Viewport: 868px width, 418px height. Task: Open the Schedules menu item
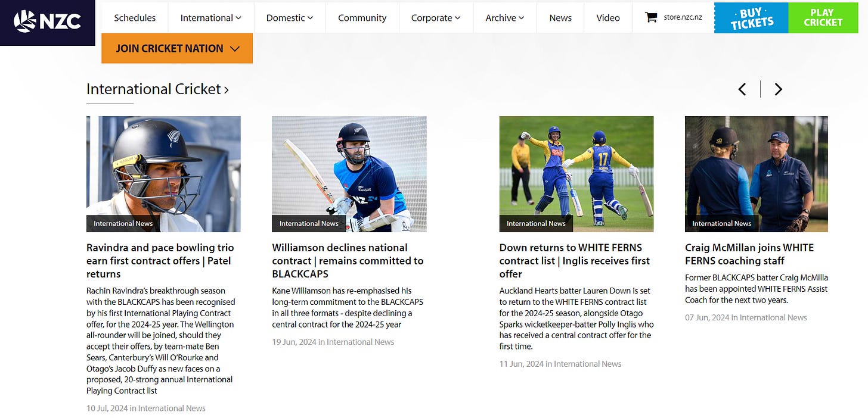[135, 18]
